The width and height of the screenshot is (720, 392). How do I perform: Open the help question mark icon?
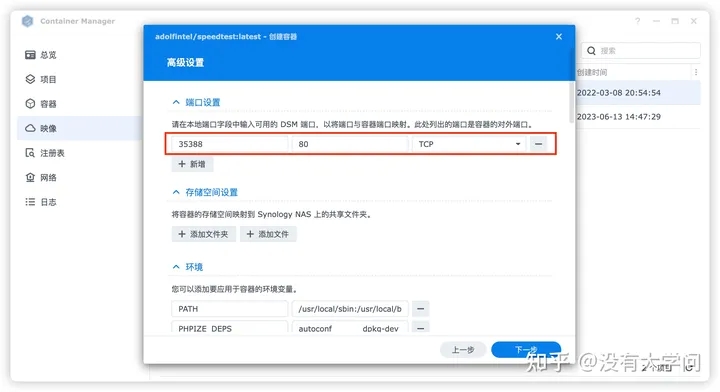[x=638, y=21]
